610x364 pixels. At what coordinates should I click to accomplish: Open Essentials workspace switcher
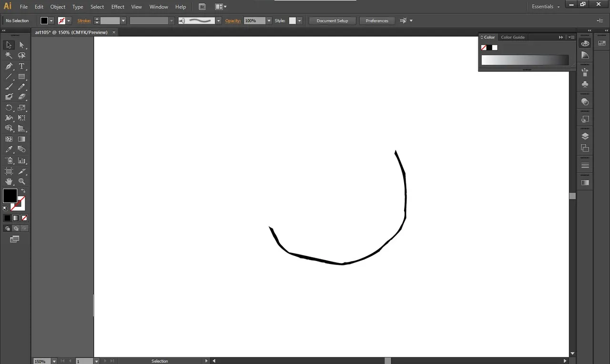point(546,7)
